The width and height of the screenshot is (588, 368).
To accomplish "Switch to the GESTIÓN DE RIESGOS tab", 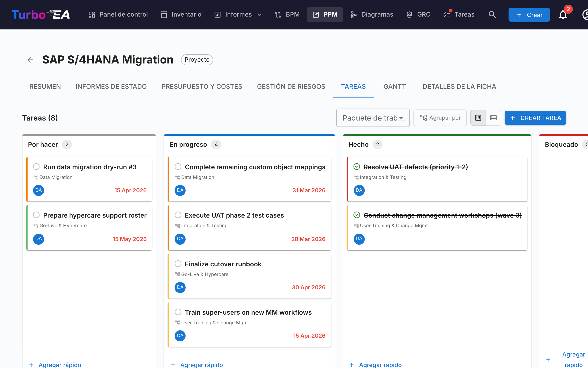I will (x=291, y=87).
